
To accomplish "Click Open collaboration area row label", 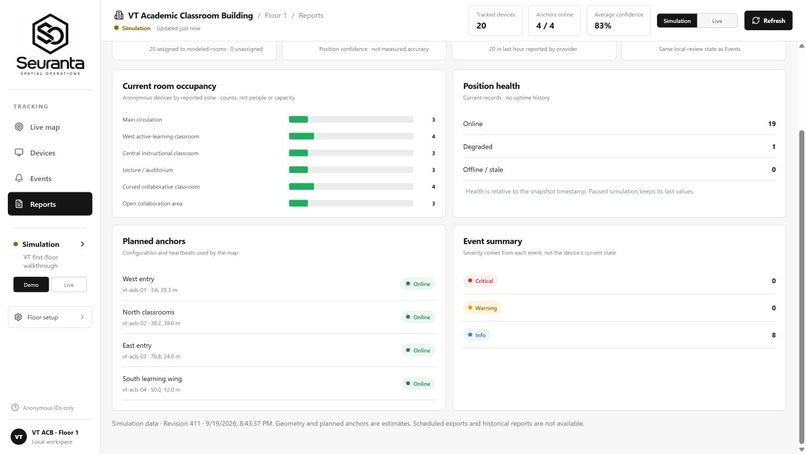I will (152, 204).
